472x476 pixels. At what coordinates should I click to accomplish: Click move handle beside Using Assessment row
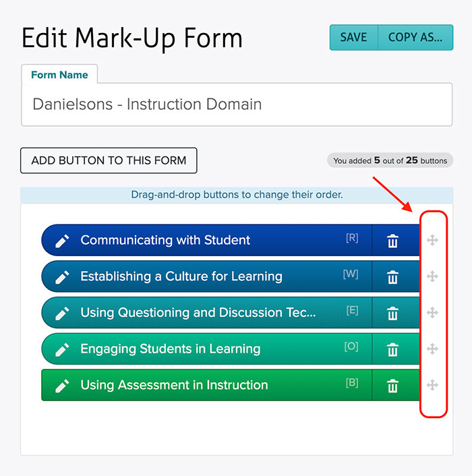(x=433, y=385)
